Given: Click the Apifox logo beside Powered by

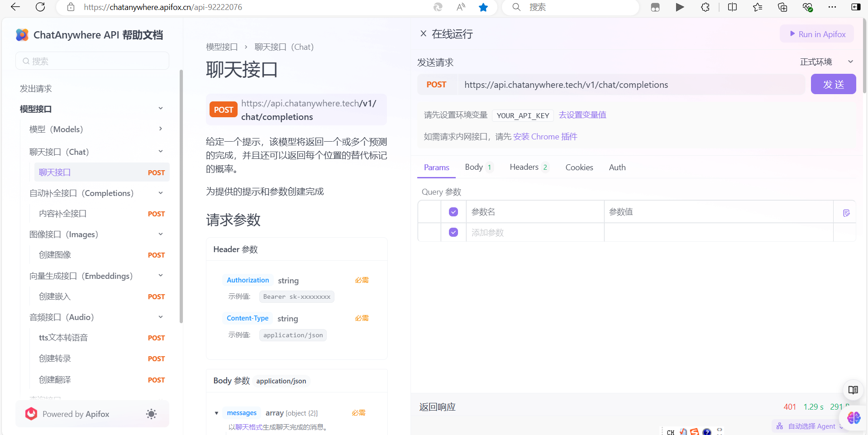Looking at the screenshot, I should (x=31, y=414).
